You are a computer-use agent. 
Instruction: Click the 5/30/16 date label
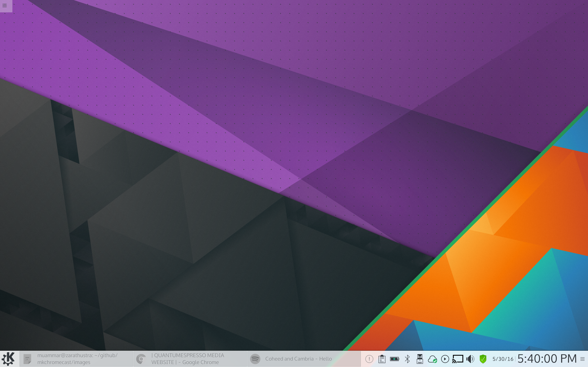[x=503, y=359]
